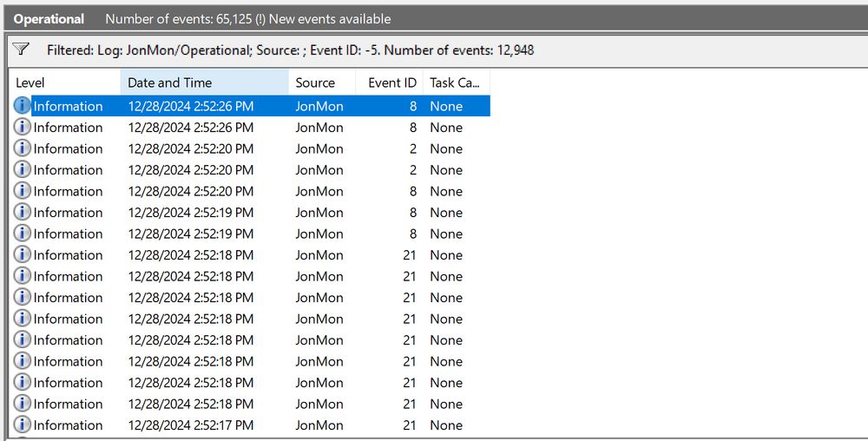Image resolution: width=868 pixels, height=441 pixels.
Task: Sort by the Source column header
Action: [322, 82]
